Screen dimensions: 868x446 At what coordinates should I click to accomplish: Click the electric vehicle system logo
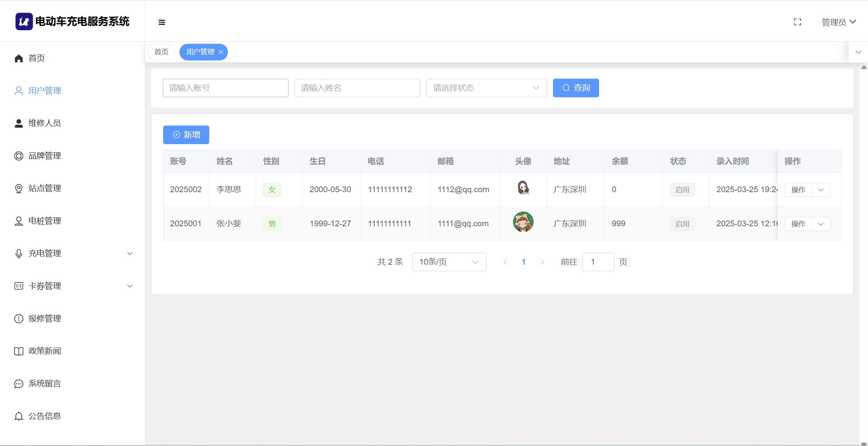(x=24, y=22)
